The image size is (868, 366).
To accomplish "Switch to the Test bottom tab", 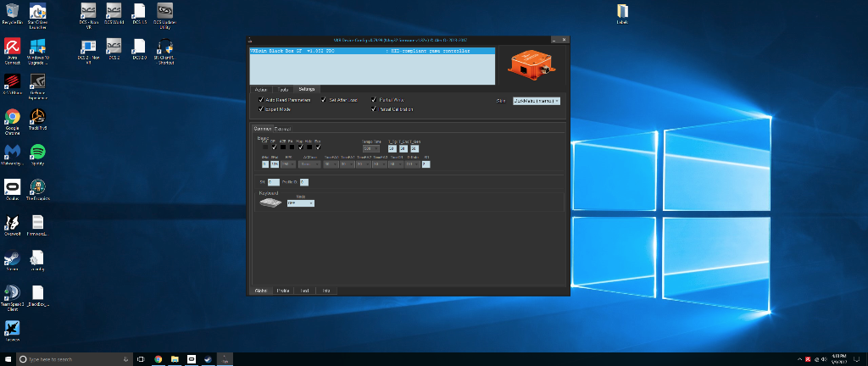I will (304, 291).
